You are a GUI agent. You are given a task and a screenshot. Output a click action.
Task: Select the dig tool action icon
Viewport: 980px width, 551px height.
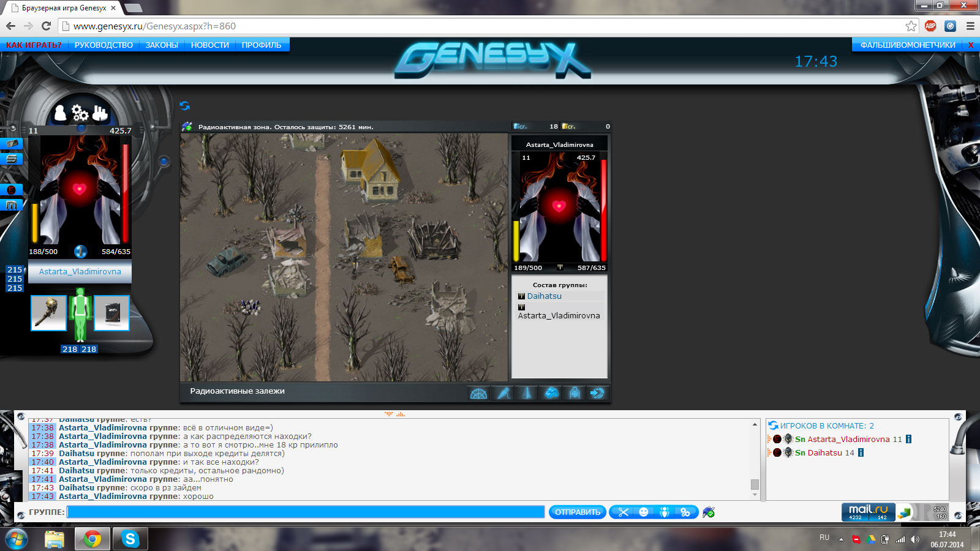pos(503,393)
